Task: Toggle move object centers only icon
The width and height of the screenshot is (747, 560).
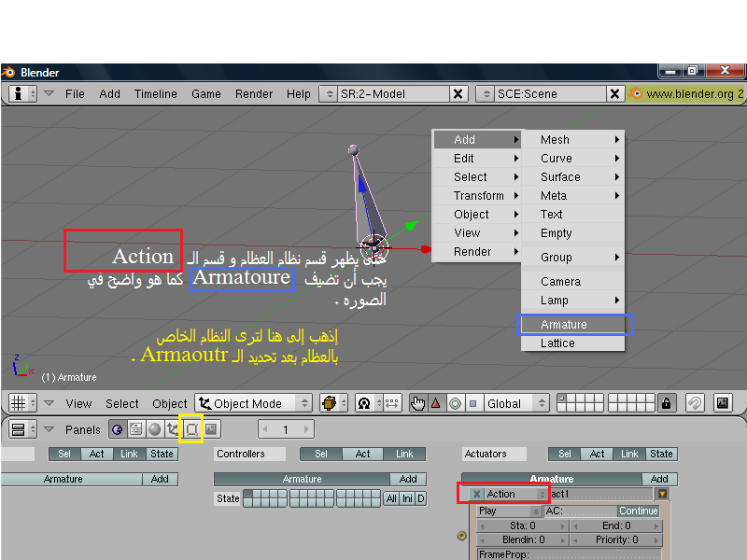Action: (391, 403)
